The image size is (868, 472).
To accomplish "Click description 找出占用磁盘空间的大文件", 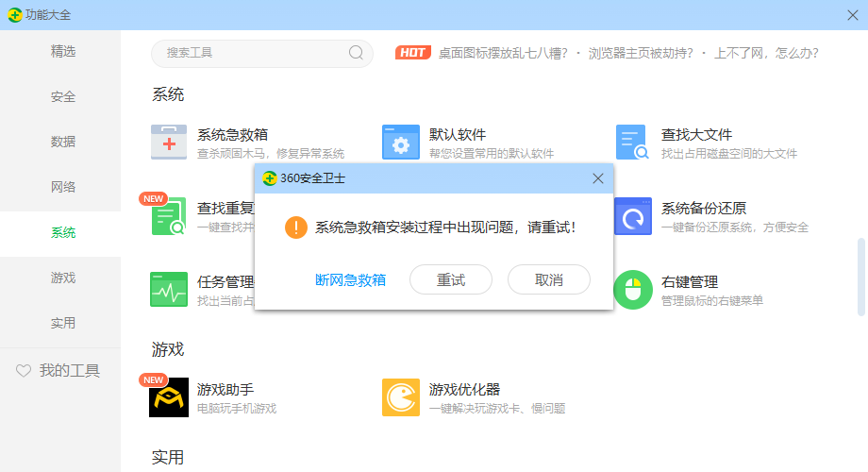I will [x=729, y=154].
